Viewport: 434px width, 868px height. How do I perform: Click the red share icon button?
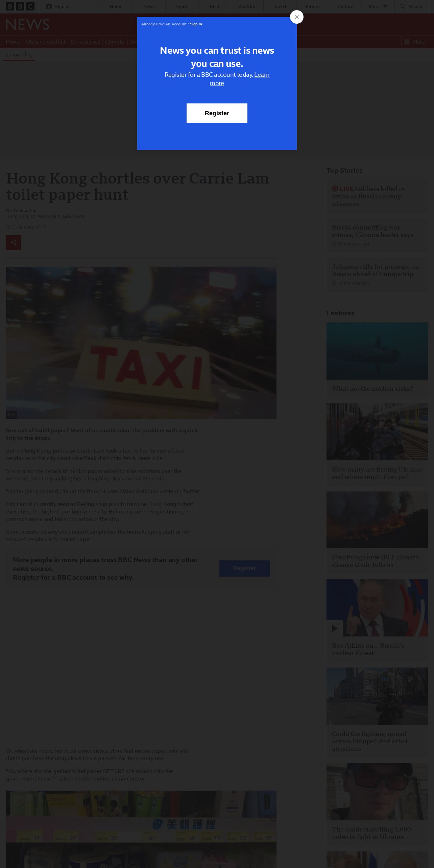(14, 243)
